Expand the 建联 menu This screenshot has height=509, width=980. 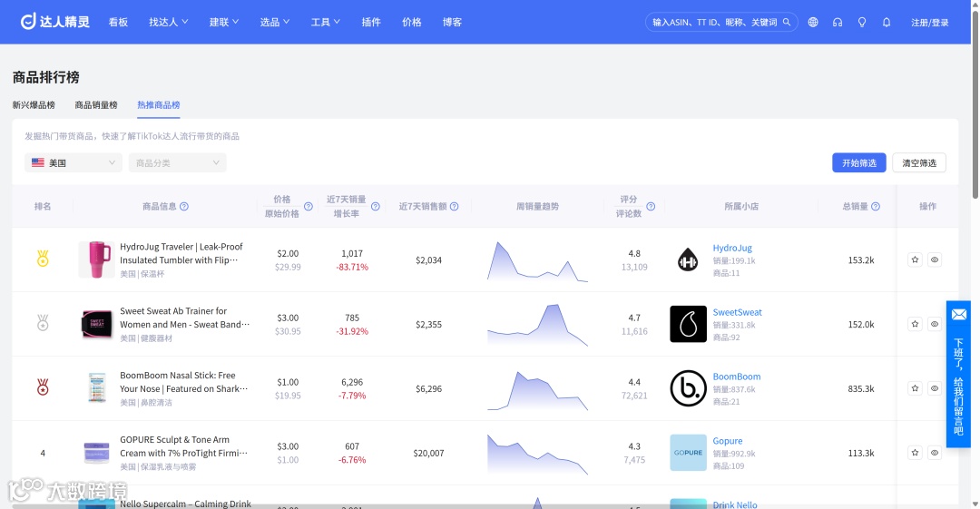point(224,22)
